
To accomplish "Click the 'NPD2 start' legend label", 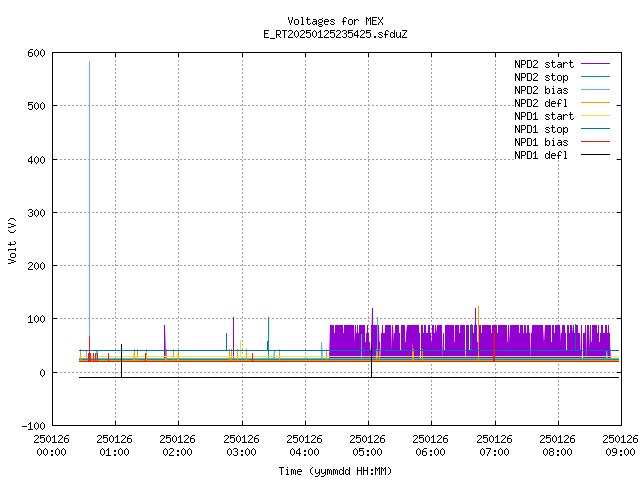I will pyautogui.click(x=544, y=64).
